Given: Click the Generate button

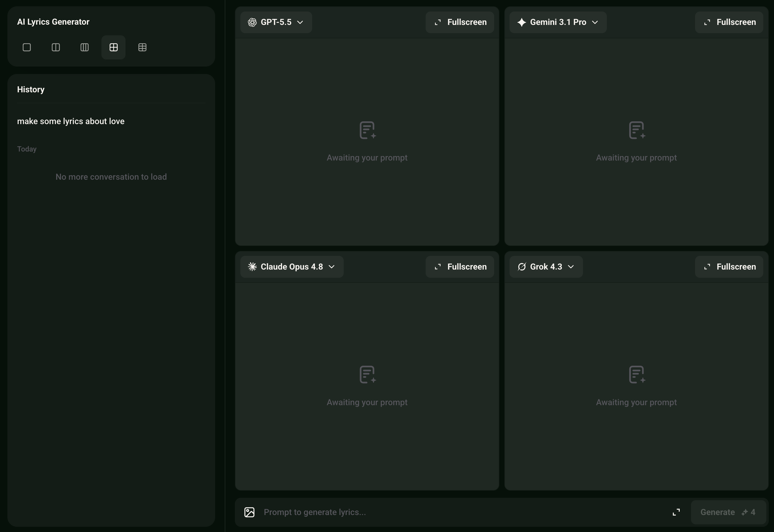Looking at the screenshot, I should coord(728,512).
